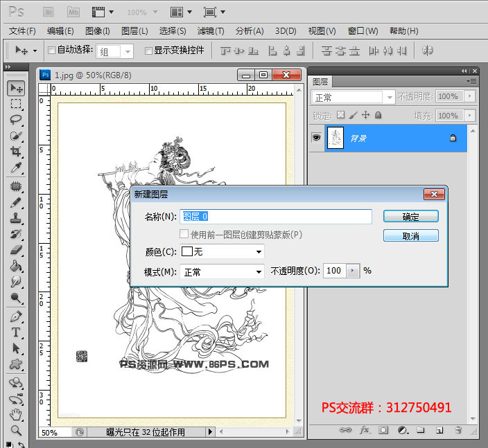This screenshot has width=488, height=448.
Task: Enable Show Transform Controls checkbox
Action: click(149, 51)
